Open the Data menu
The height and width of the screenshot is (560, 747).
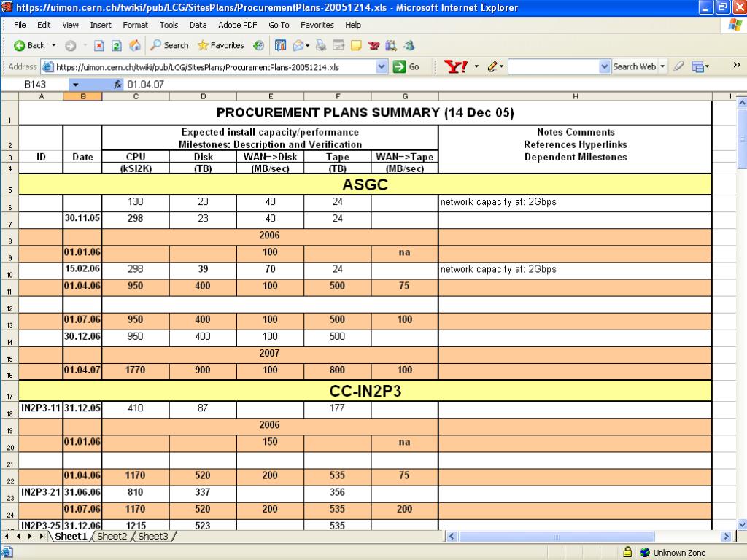click(x=198, y=25)
